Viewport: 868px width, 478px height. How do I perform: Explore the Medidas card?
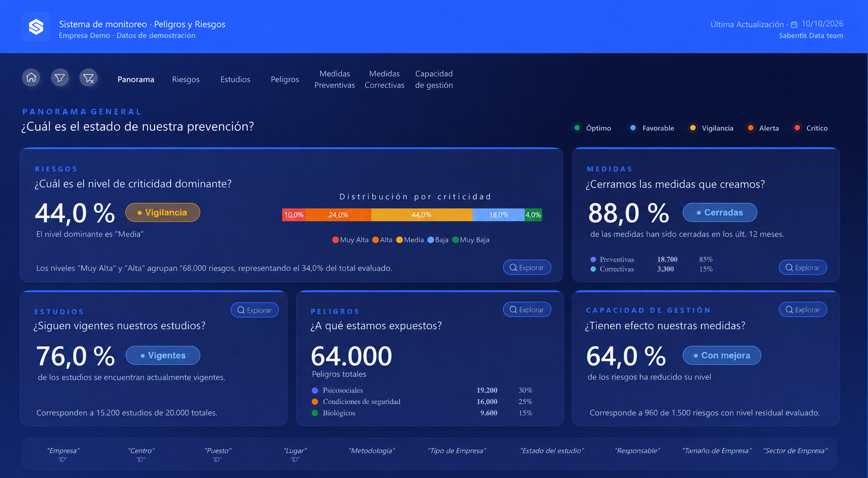click(x=803, y=267)
